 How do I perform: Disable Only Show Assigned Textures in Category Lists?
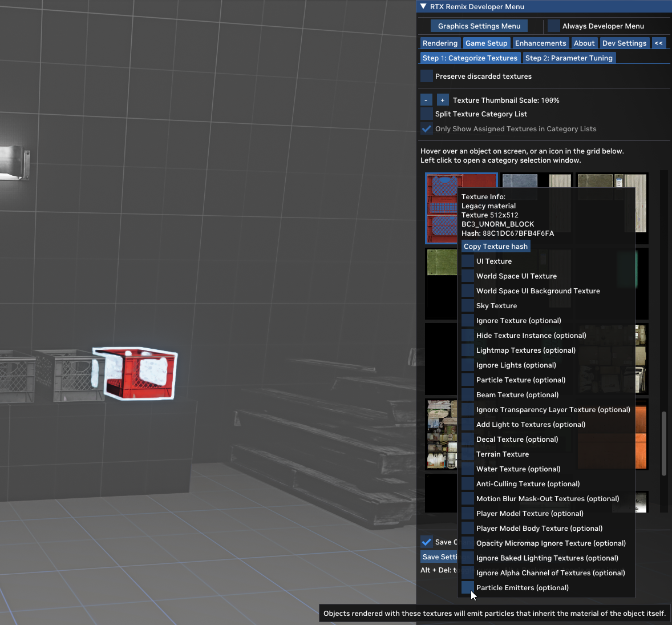click(426, 128)
